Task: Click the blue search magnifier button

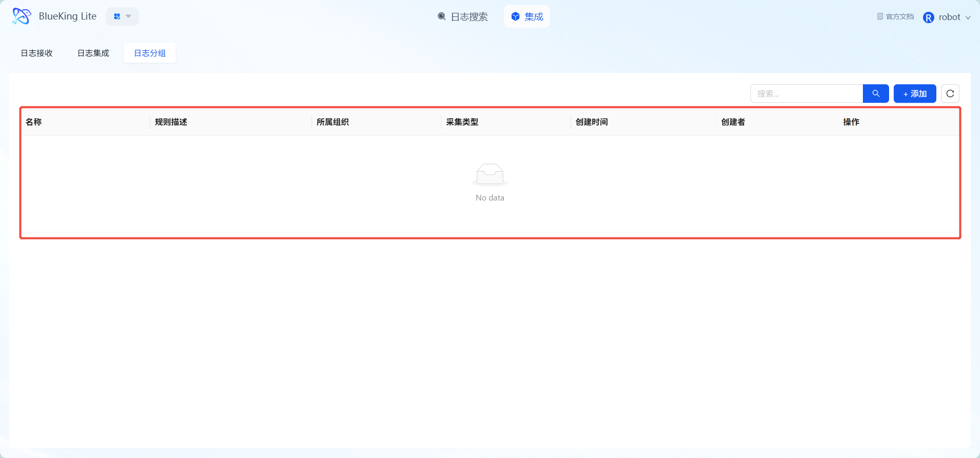Action: coord(876,94)
